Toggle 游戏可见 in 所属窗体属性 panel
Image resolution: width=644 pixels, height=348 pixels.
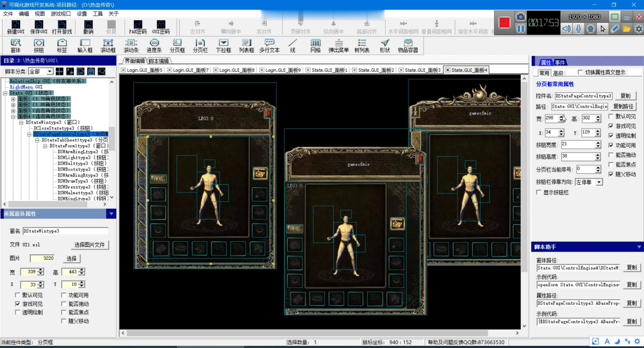(17, 304)
